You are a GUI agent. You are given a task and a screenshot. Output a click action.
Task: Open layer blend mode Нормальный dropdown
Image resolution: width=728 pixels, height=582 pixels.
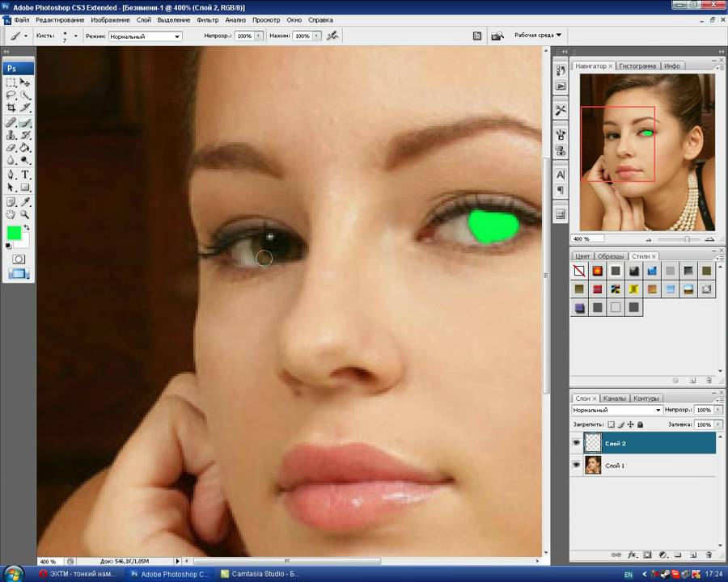pos(616,411)
